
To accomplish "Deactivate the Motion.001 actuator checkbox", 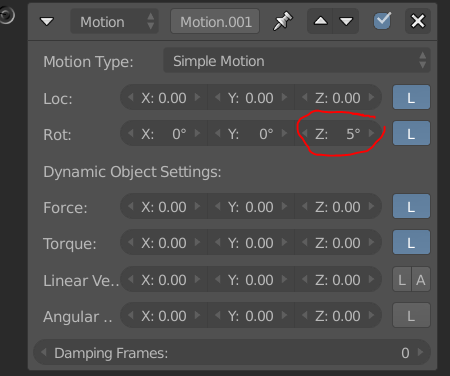I will pyautogui.click(x=382, y=21).
